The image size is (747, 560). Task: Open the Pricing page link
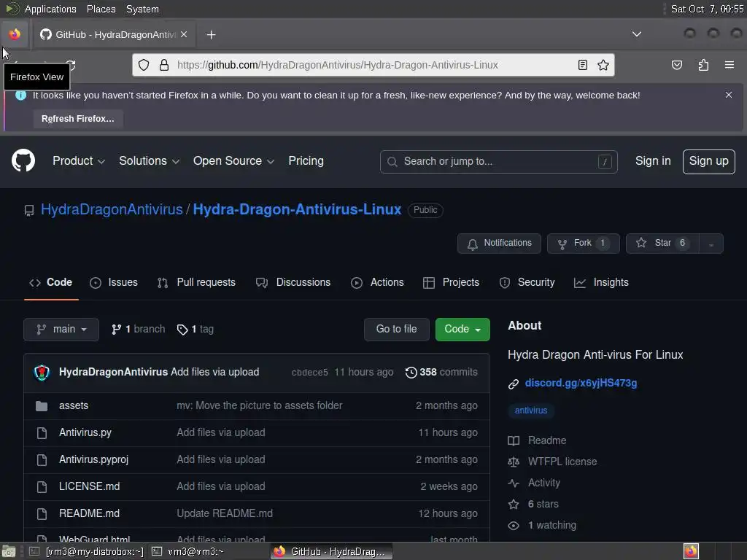coord(306,161)
